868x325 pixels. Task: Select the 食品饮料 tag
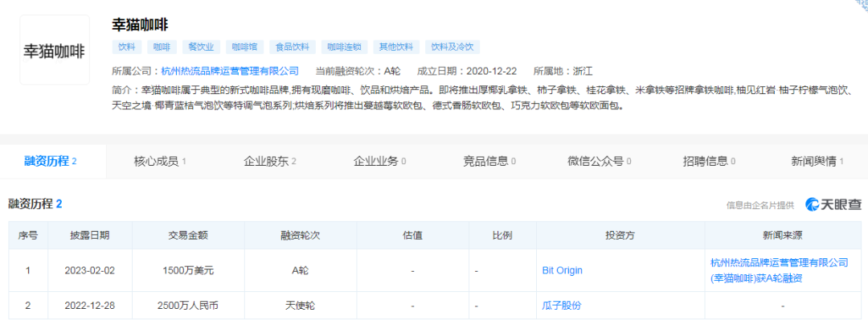click(293, 47)
